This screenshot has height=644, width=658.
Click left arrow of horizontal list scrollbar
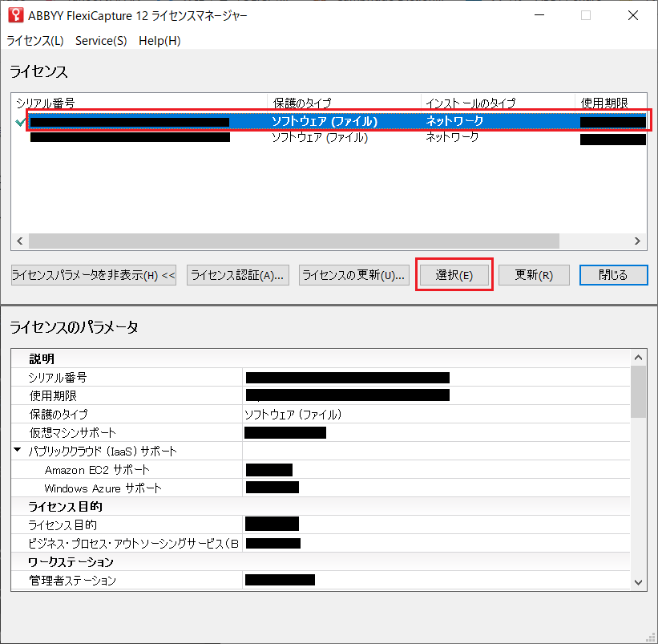(20, 241)
